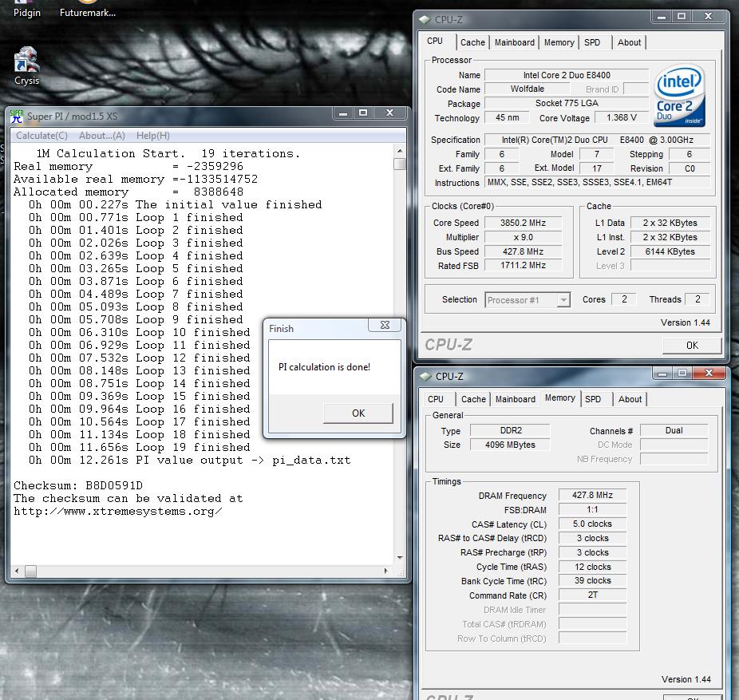Image resolution: width=739 pixels, height=700 pixels.
Task: Click OK in top CPU-Z window
Action: point(692,346)
